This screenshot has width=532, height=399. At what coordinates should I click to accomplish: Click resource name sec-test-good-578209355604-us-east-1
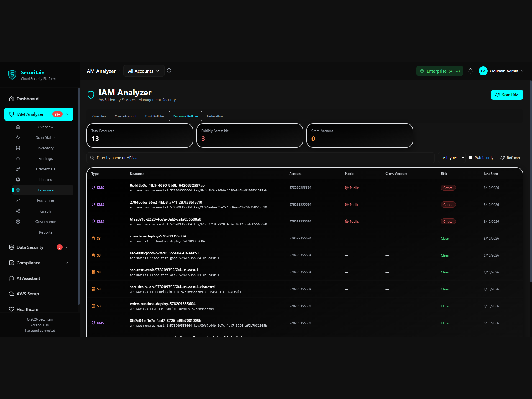(x=164, y=253)
